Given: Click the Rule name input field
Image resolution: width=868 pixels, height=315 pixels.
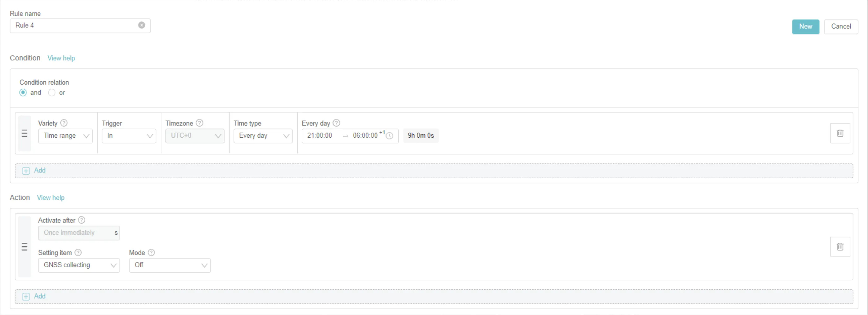Looking at the screenshot, I should click(74, 26).
